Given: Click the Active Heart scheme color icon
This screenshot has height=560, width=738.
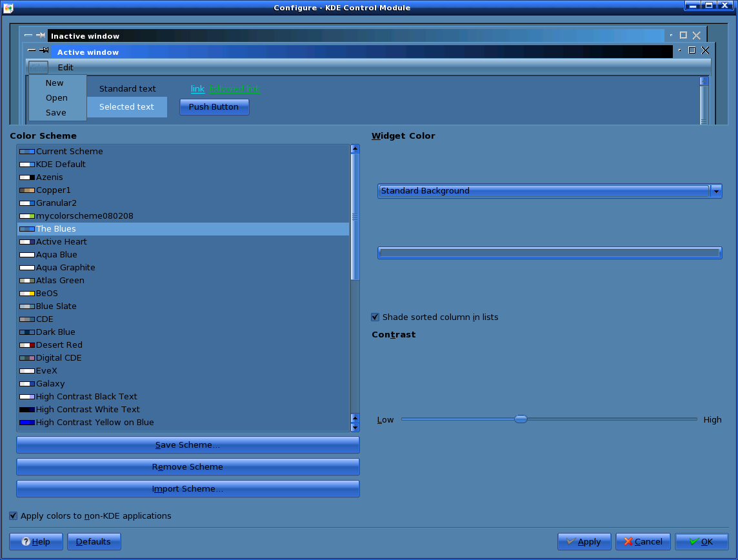Looking at the screenshot, I should pos(27,242).
